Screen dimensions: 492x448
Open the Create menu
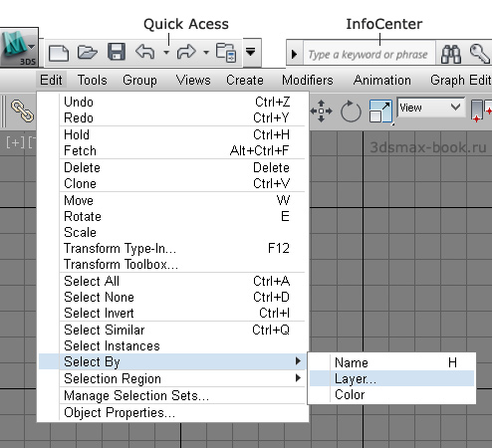(245, 80)
